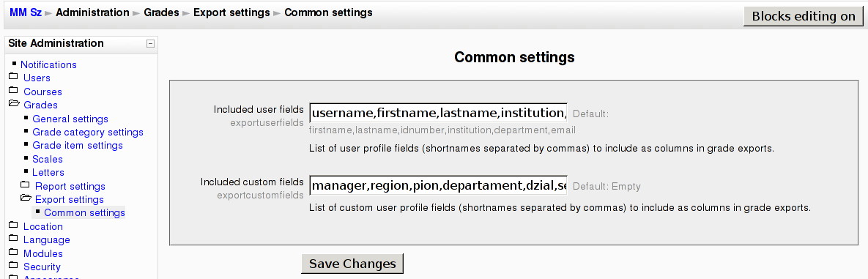Click the Location folder icon
The height and width of the screenshot is (279, 868).
point(13,225)
